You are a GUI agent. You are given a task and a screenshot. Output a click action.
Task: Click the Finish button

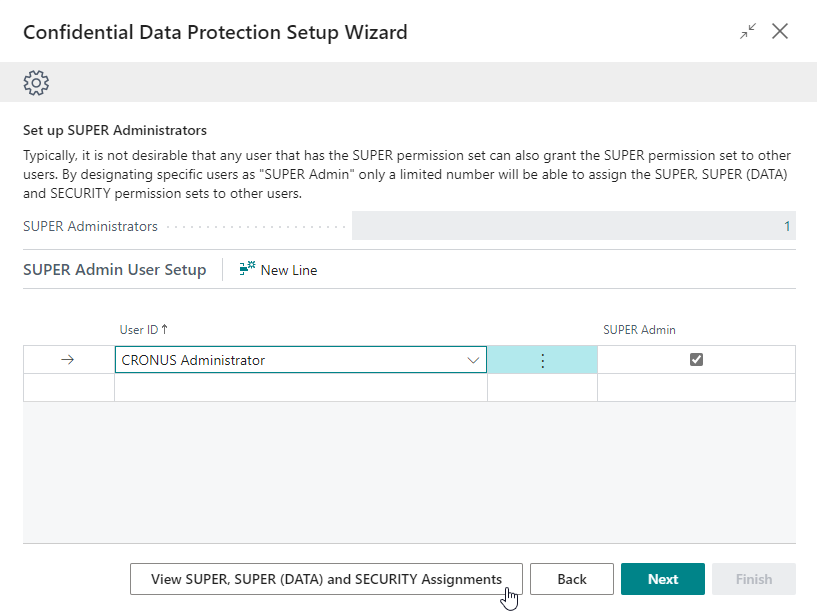click(x=753, y=579)
